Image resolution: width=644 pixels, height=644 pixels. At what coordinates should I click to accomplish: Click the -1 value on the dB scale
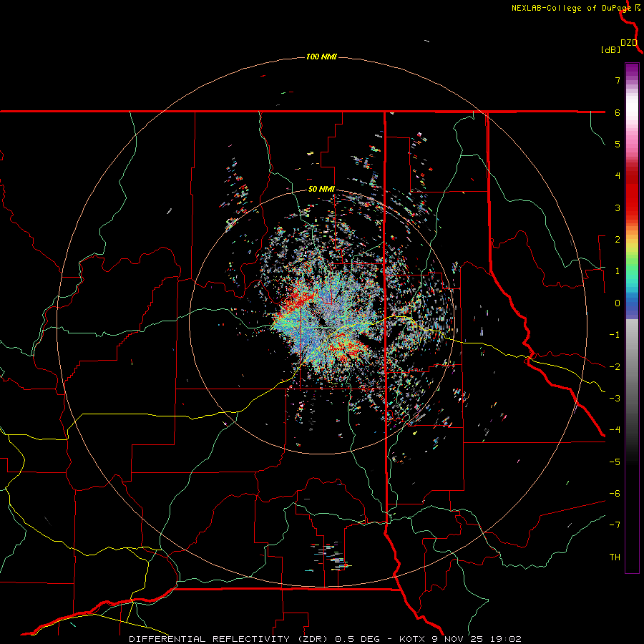pyautogui.click(x=615, y=335)
